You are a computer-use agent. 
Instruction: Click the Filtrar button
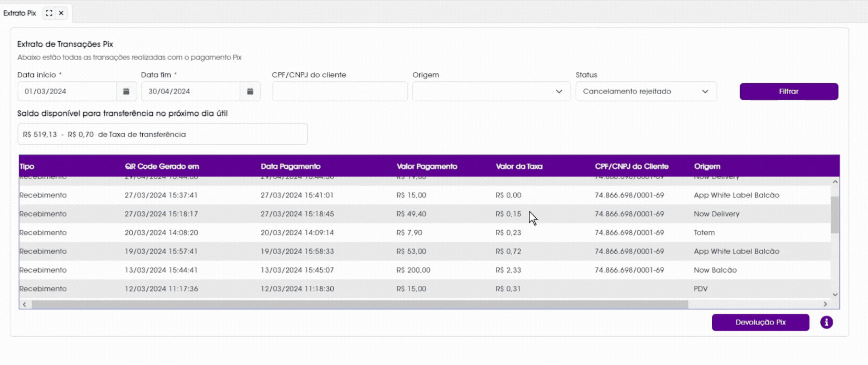pyautogui.click(x=789, y=91)
